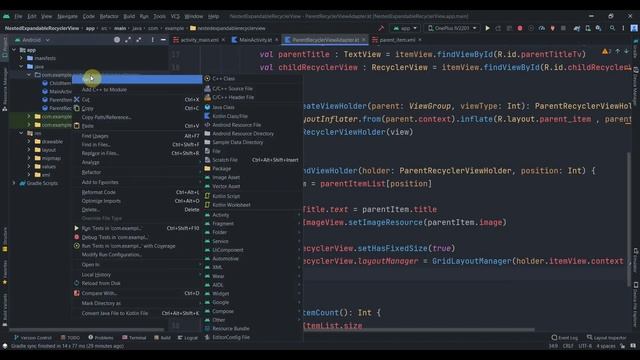Switch to the MainActivity.kt tab
The image size is (640, 360).
pos(255,40)
